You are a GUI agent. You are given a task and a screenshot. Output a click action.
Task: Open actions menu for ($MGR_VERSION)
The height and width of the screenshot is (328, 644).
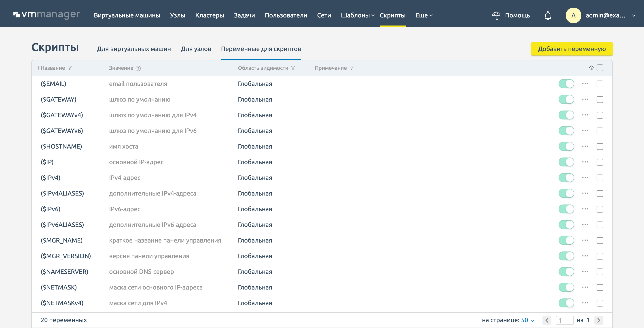pos(585,256)
